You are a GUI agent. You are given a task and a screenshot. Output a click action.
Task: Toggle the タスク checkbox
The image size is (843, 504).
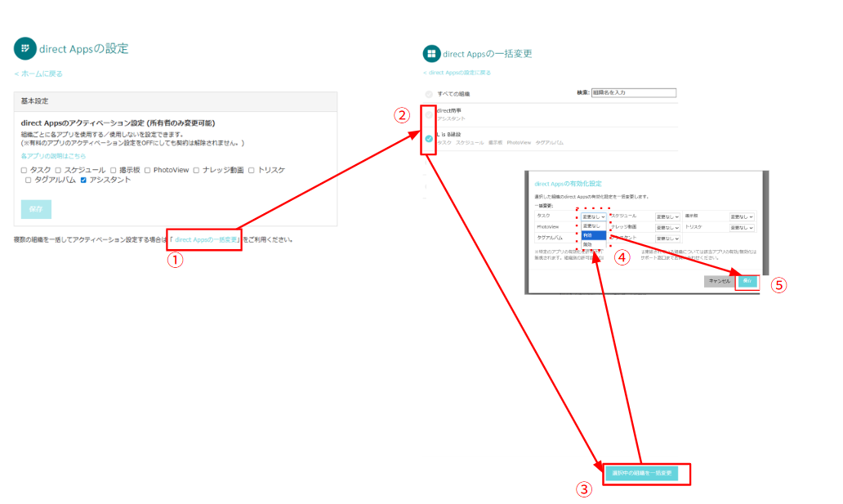click(24, 170)
